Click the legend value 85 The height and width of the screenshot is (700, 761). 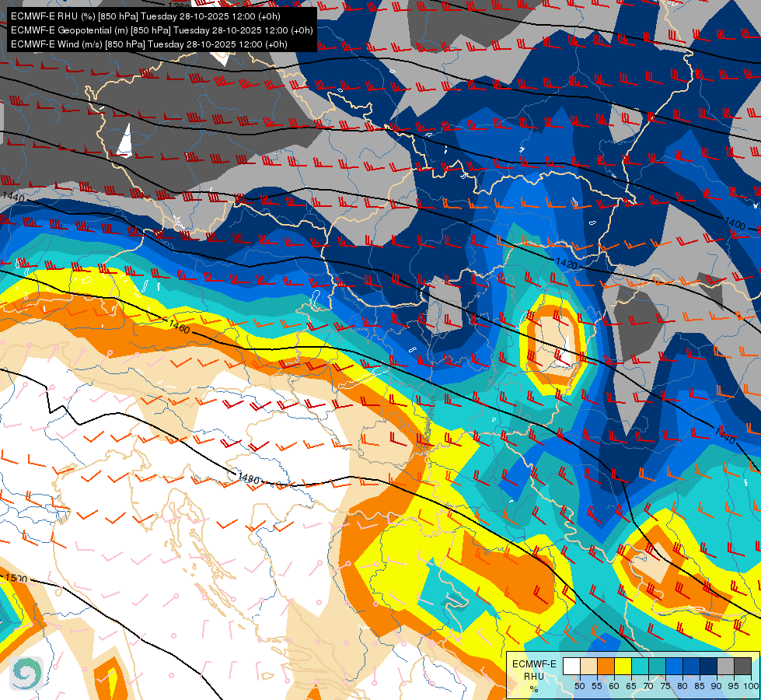tap(700, 686)
